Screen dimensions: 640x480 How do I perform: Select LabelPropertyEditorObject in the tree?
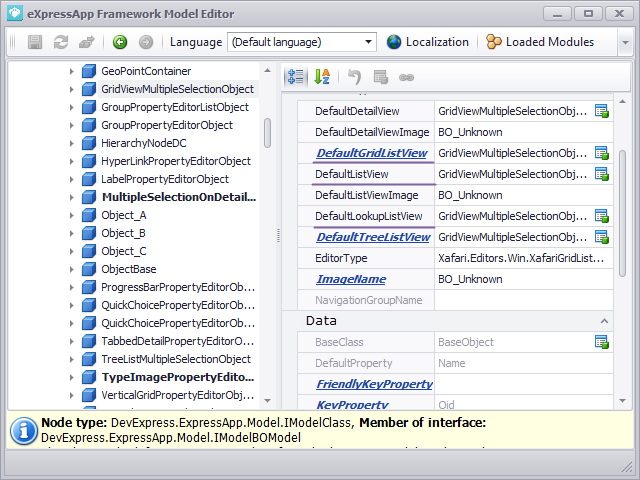point(165,179)
